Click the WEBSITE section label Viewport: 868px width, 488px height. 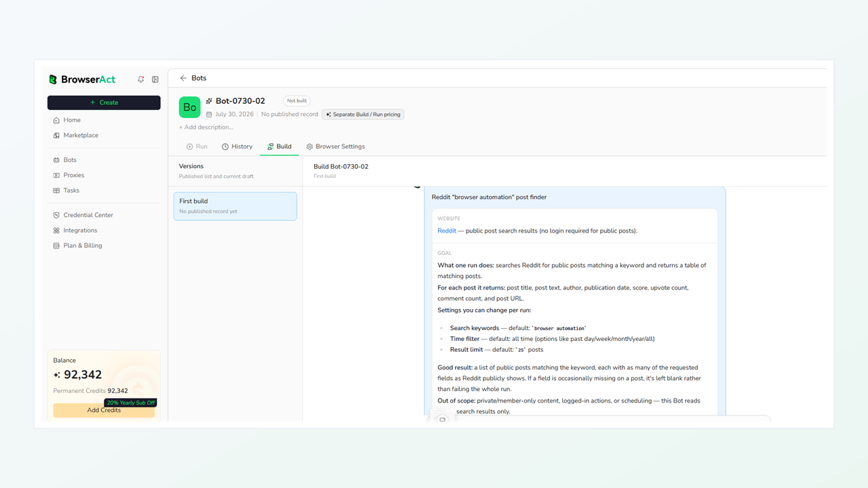449,219
